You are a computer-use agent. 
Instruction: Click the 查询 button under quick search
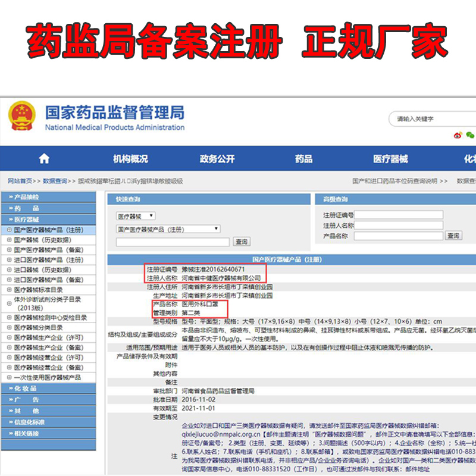[x=241, y=242]
